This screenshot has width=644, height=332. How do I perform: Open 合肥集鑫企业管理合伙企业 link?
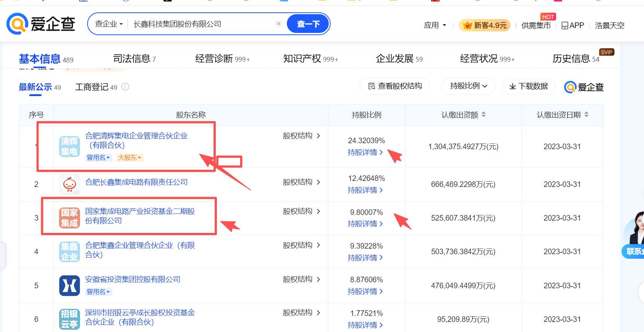pyautogui.click(x=140, y=250)
